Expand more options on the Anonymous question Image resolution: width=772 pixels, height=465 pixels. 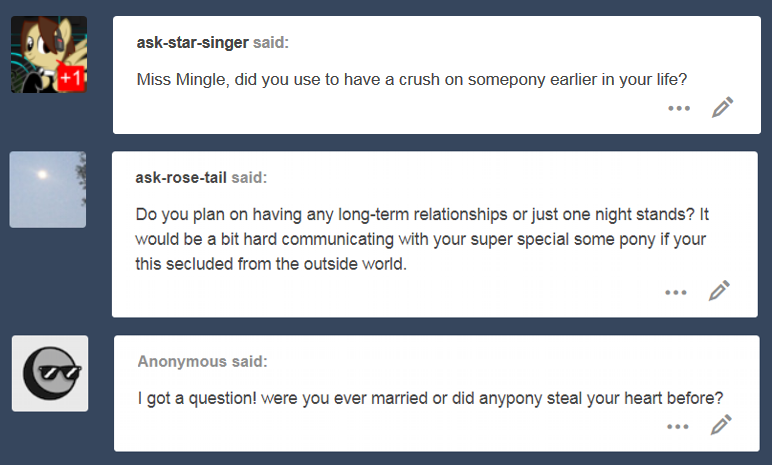tap(678, 427)
